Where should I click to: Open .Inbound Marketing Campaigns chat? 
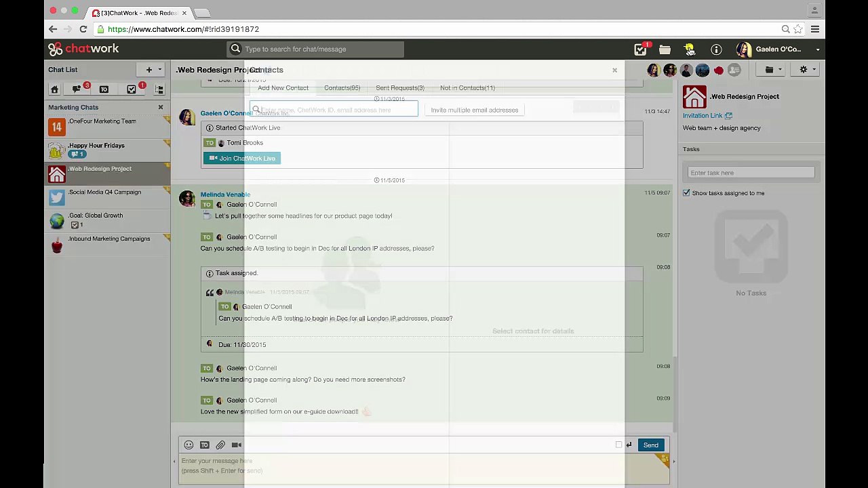[107, 244]
